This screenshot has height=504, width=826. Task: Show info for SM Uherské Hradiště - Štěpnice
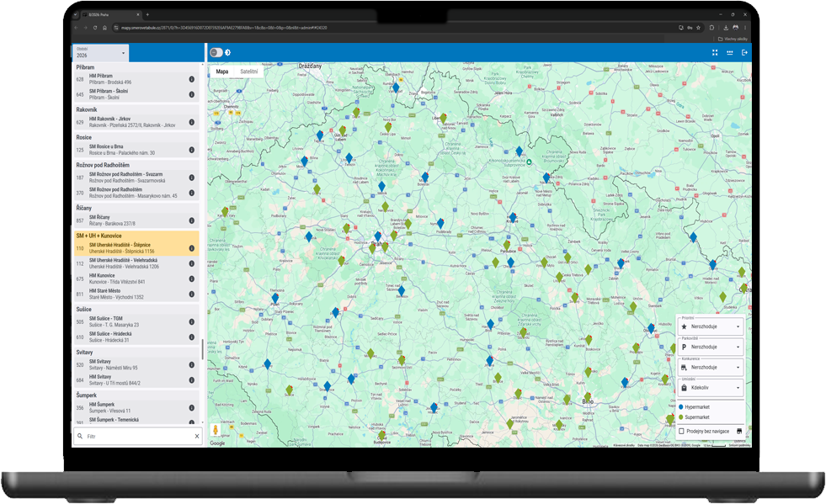[x=192, y=248]
